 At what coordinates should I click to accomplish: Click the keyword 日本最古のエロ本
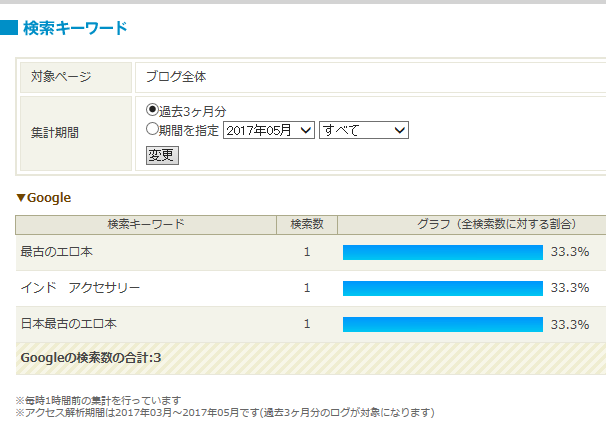point(68,324)
